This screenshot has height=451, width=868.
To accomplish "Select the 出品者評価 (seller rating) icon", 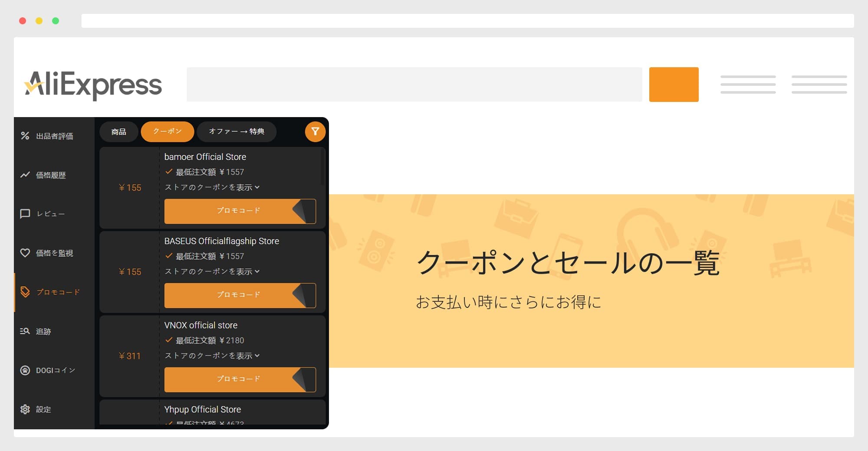I will point(25,136).
